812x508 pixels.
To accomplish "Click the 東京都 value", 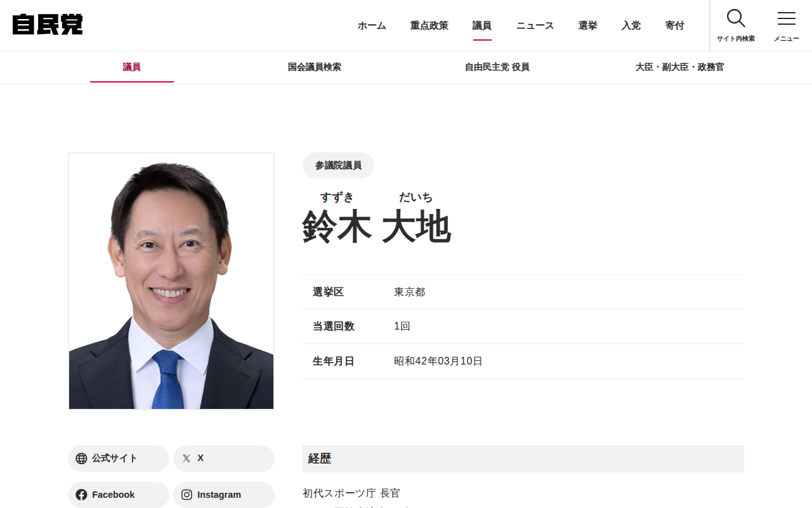I will point(410,292).
